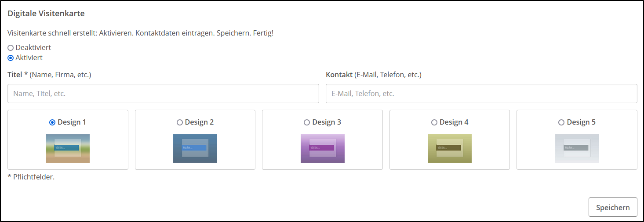
Task: Click the blue Design 2 card thumbnail
Action: tap(195, 148)
